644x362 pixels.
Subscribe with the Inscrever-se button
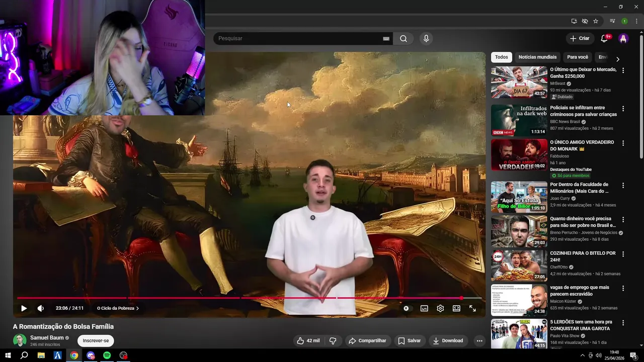tap(96, 340)
